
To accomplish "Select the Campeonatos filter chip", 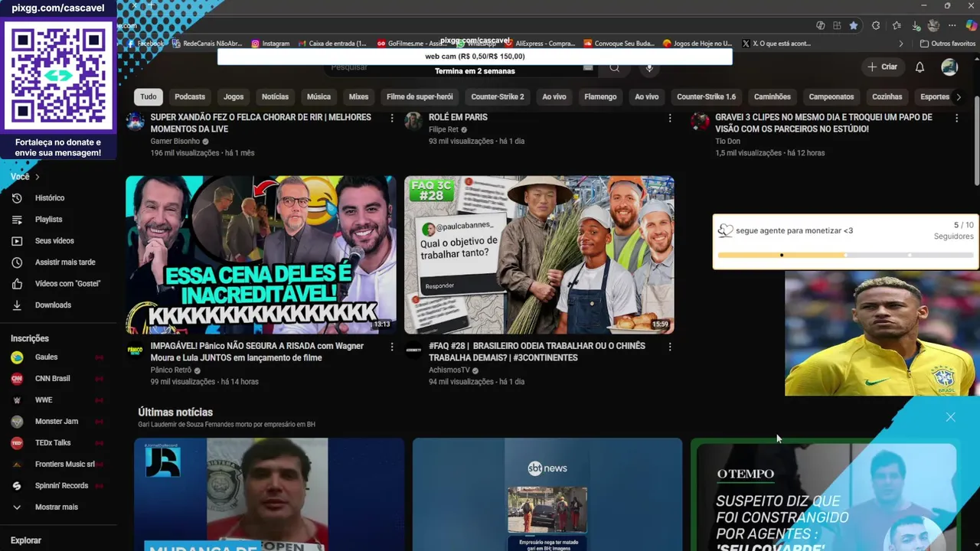I will coord(831,97).
